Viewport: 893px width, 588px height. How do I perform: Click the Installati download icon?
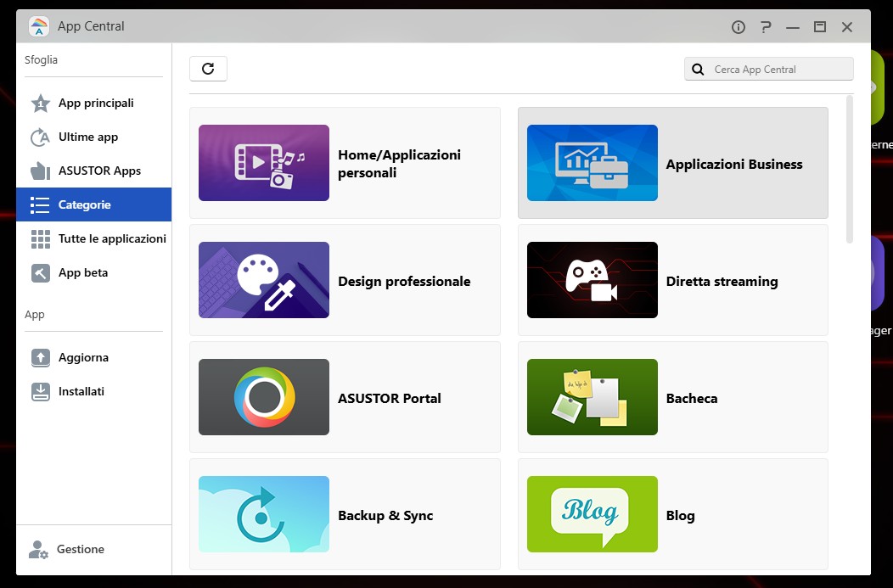[41, 392]
